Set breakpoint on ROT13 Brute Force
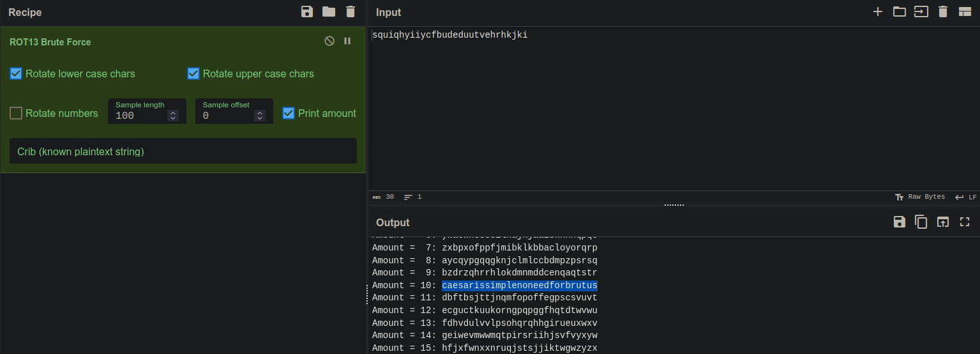The image size is (980, 354). pyautogui.click(x=347, y=41)
